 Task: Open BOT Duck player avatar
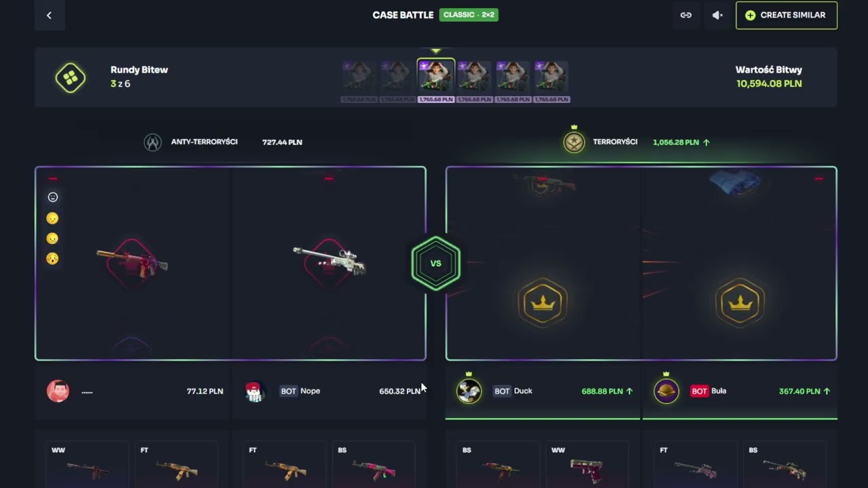[469, 391]
